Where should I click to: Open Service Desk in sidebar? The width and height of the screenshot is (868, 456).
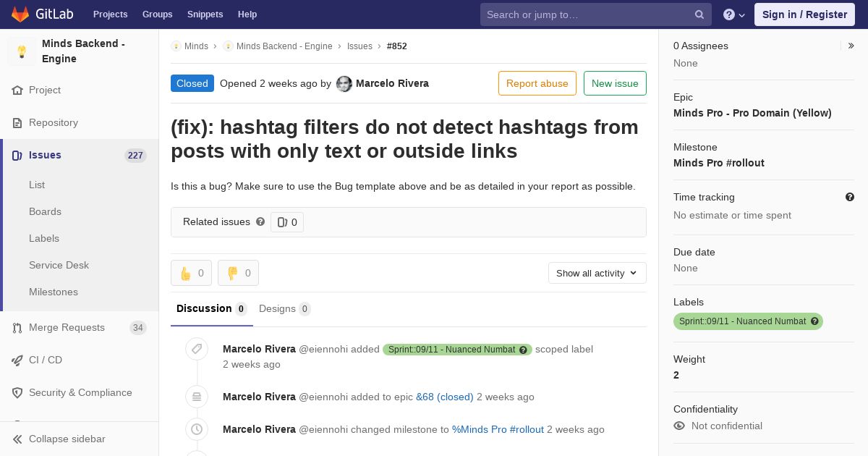pyautogui.click(x=59, y=265)
